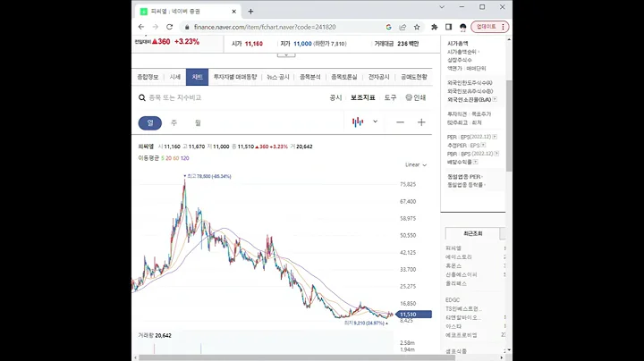Open 신풍에스이씨 in recent list

click(462, 274)
